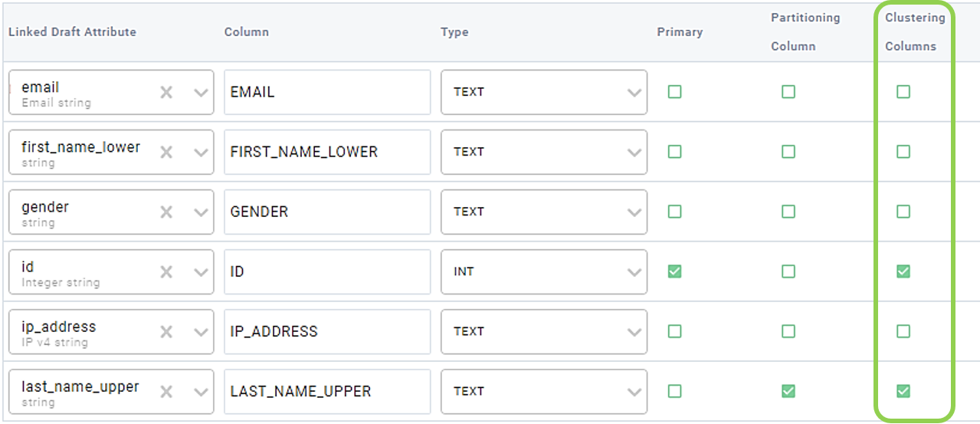Edit the FIRST_NAME_LOWER column name field

327,152
